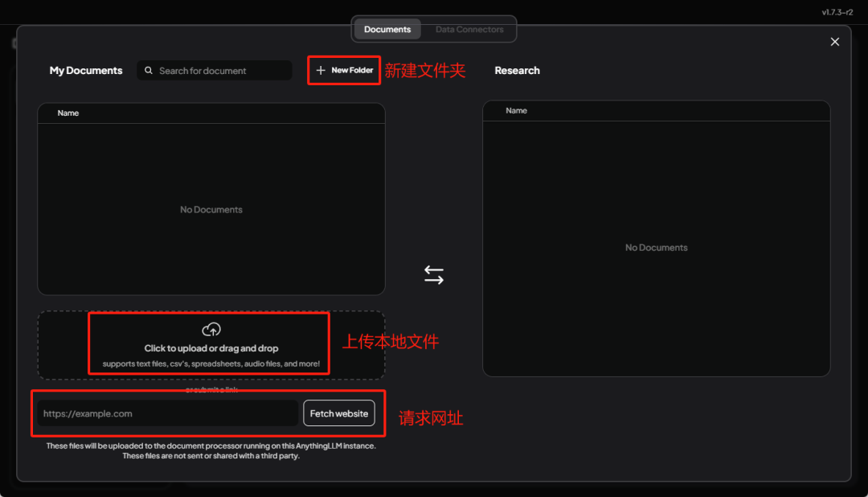Click the supports text files description line
Image resolution: width=868 pixels, height=497 pixels.
211,364
